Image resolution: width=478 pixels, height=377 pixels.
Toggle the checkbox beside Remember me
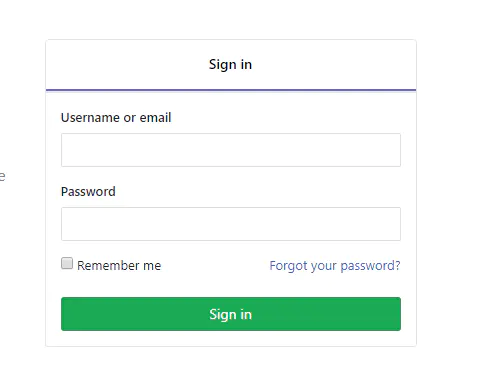pyautogui.click(x=67, y=263)
